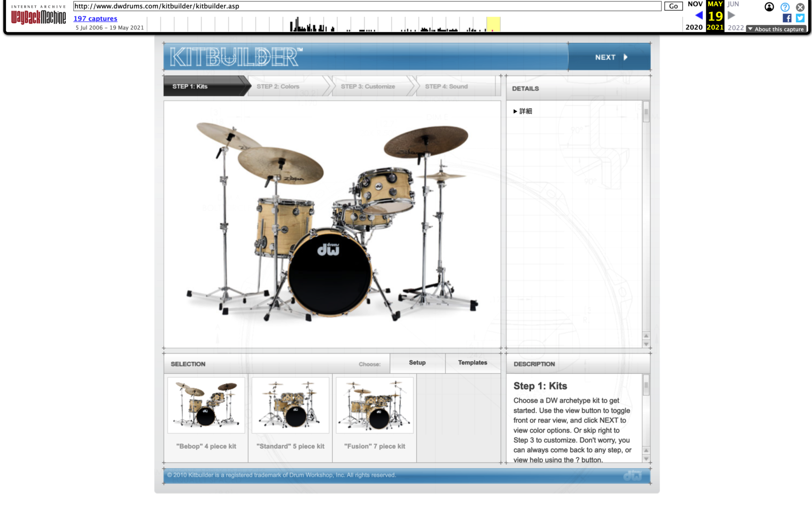The height and width of the screenshot is (508, 812).
Task: Expand About this capture dropdown
Action: (776, 29)
